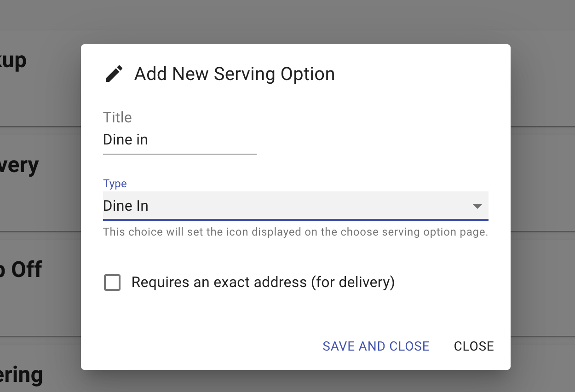Click the "Add New Serving Option" heading

(235, 74)
